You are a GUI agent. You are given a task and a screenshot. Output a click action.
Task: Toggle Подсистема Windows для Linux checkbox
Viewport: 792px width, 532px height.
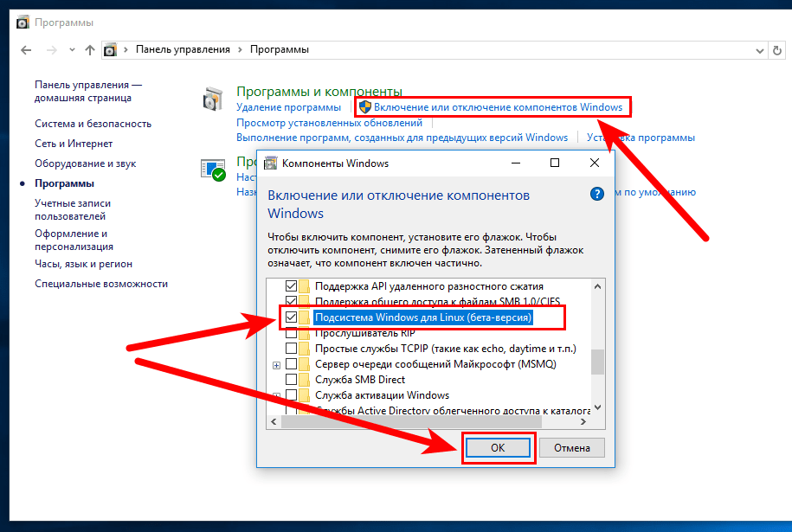tap(291, 317)
